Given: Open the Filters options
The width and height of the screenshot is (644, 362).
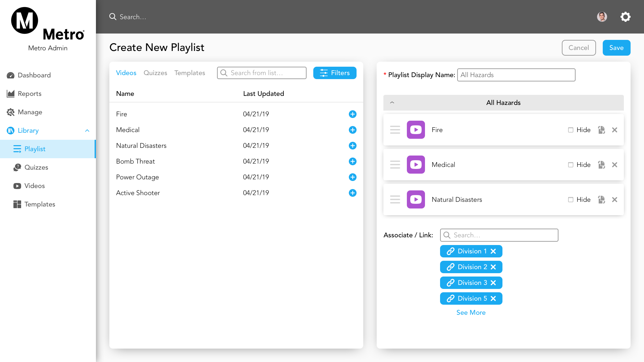Looking at the screenshot, I should pos(335,73).
